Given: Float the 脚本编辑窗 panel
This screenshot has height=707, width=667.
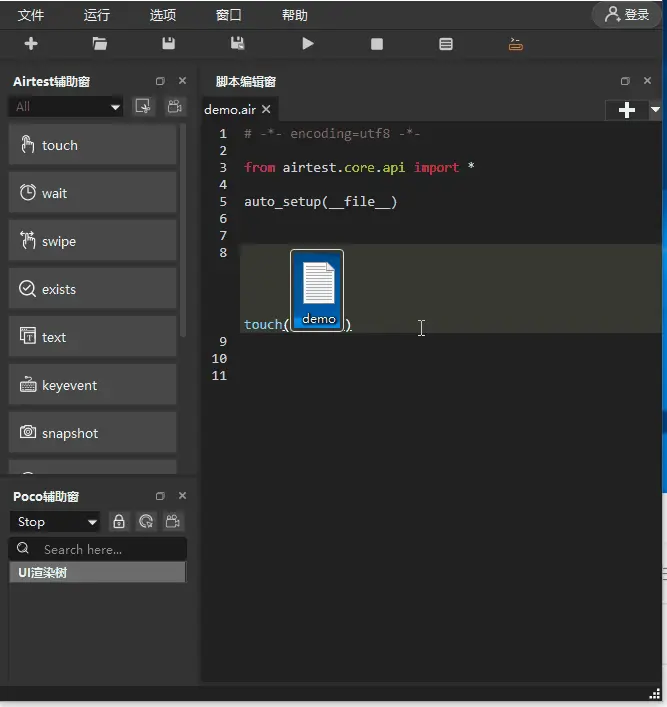Looking at the screenshot, I should [x=625, y=81].
